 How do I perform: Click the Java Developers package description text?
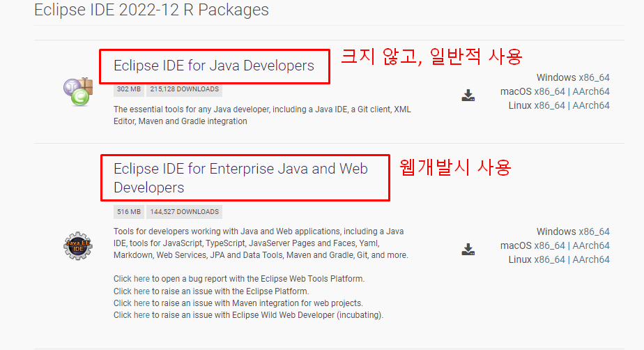tap(262, 116)
